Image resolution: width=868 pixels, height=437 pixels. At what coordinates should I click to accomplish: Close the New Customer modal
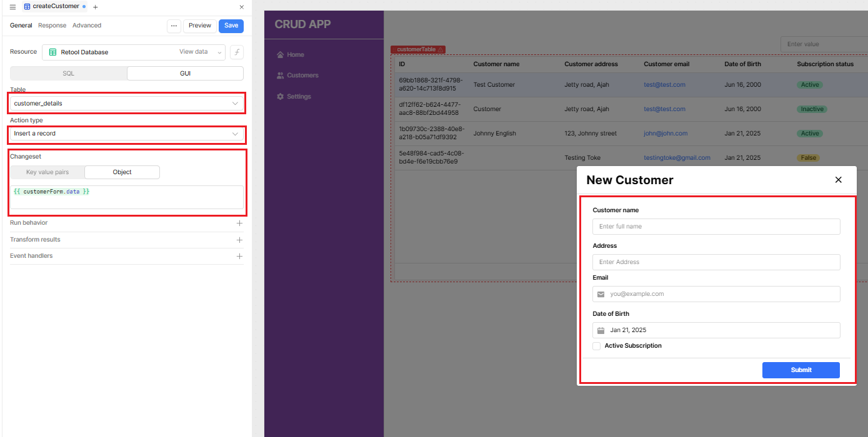coord(839,180)
